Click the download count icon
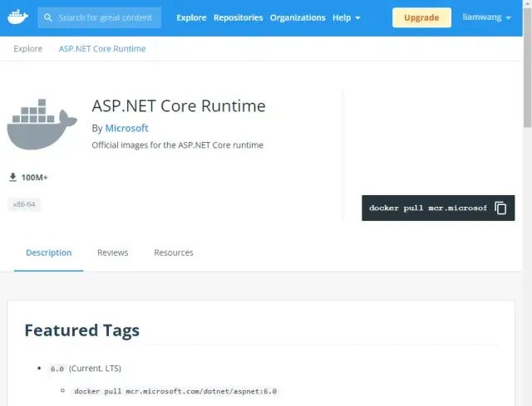Screen dimensions: 532x406 [13, 177]
